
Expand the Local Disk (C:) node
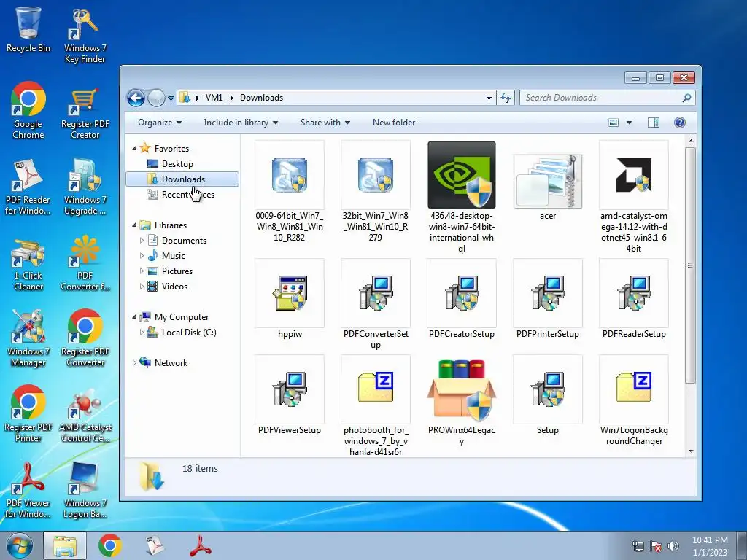142,332
